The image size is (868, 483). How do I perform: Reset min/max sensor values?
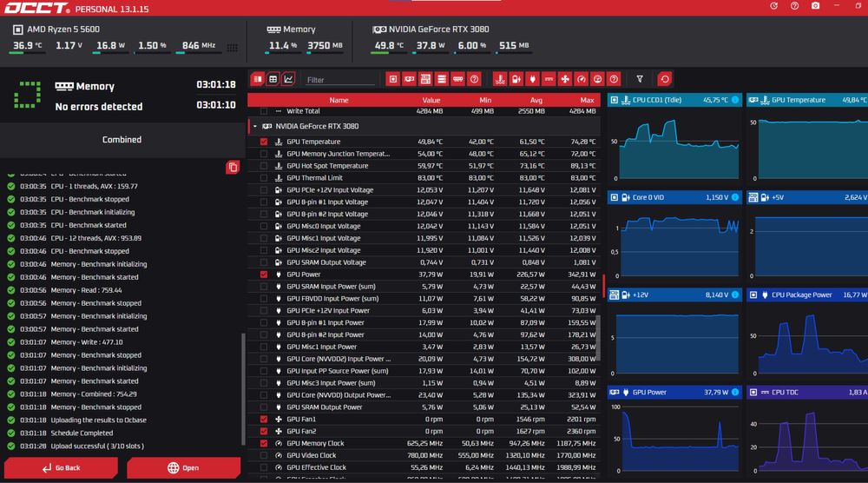(665, 79)
